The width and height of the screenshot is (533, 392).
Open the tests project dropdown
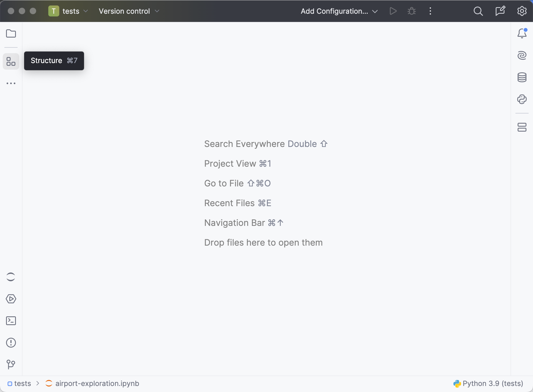coord(68,11)
